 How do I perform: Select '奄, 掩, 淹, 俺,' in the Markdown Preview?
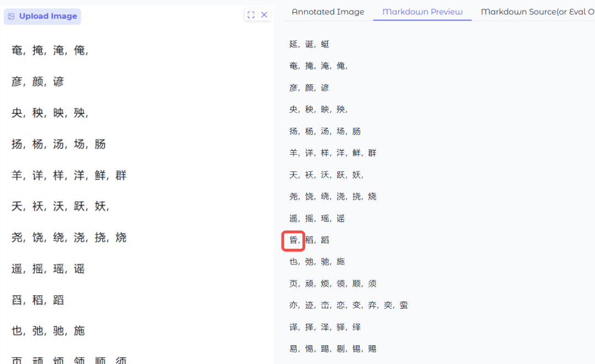click(x=319, y=66)
